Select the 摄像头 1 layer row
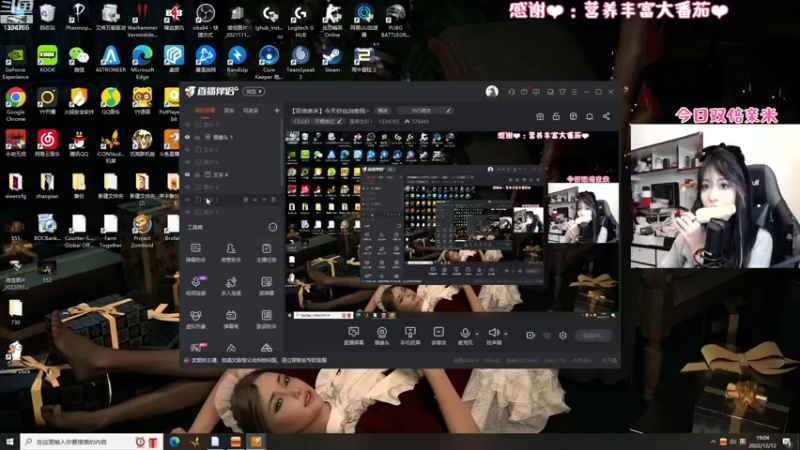 click(x=231, y=137)
